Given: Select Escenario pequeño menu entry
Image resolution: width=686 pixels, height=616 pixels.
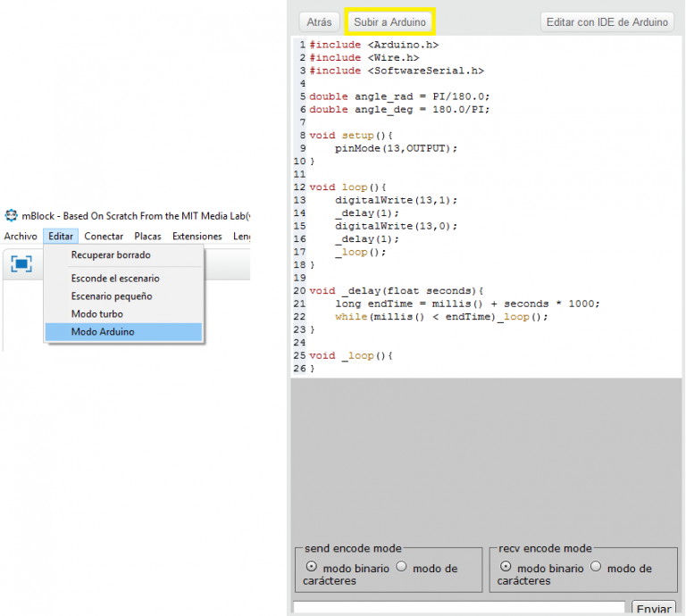Looking at the screenshot, I should point(112,296).
